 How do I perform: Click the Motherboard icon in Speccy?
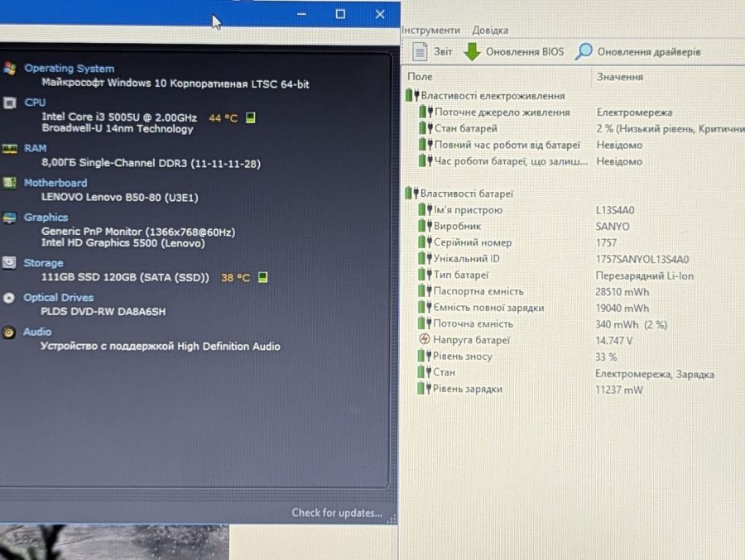point(9,183)
